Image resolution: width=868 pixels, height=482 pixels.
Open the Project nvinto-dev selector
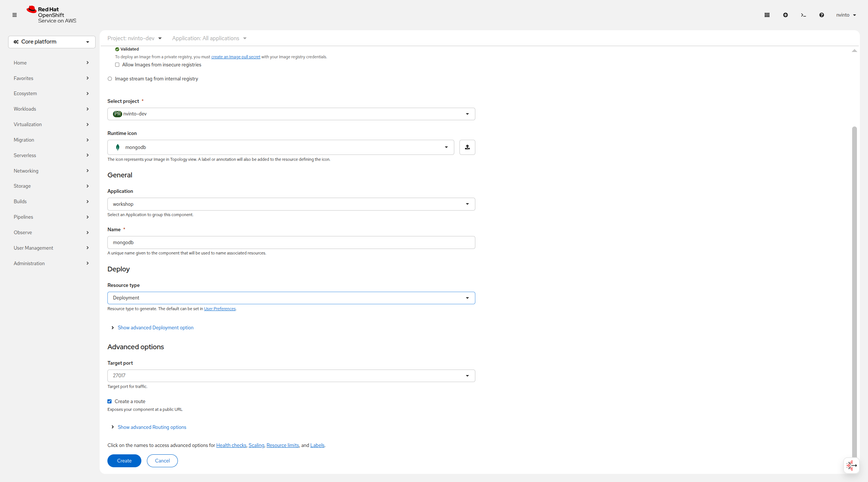pyautogui.click(x=134, y=38)
